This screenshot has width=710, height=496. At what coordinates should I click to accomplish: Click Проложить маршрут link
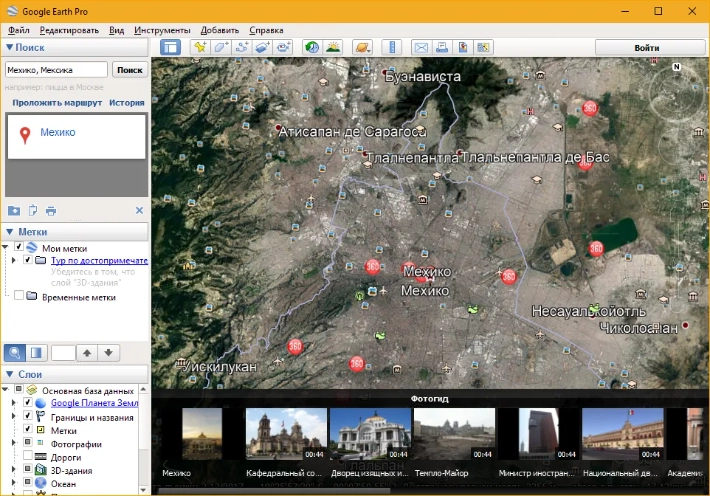pyautogui.click(x=57, y=103)
